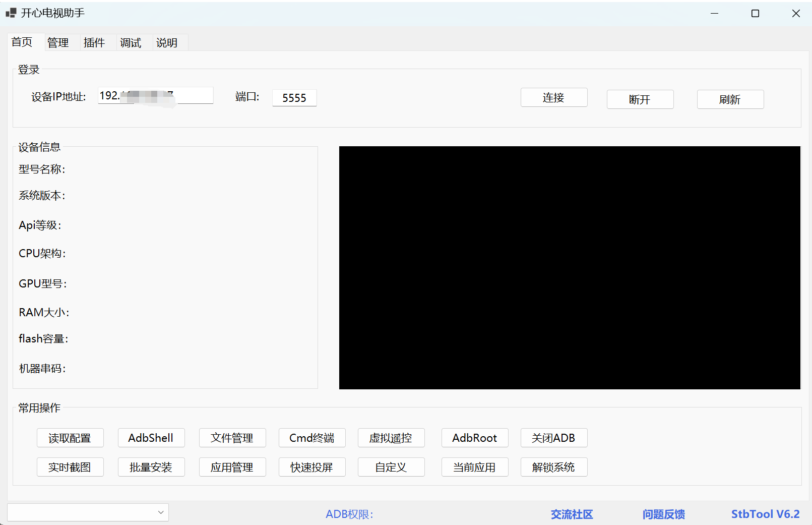
Task: Click the 开心电视助手 title bar app icon
Action: click(11, 13)
